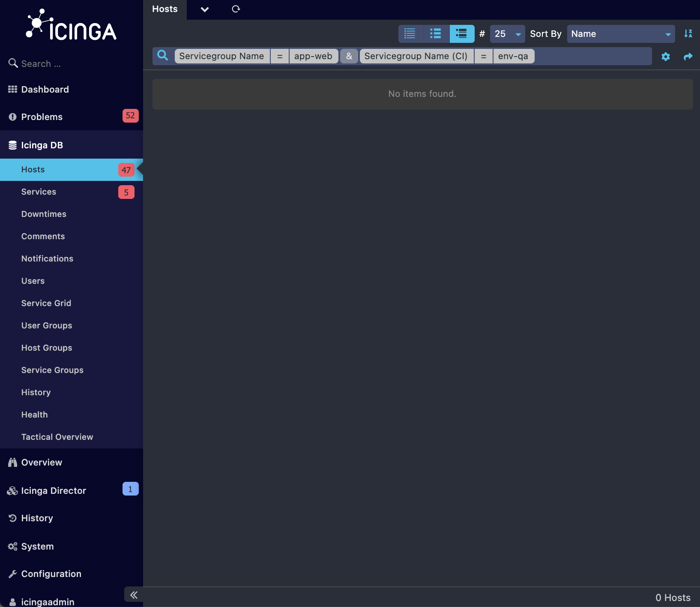Click the equals operator before app-web
The image size is (700, 607).
tap(280, 56)
